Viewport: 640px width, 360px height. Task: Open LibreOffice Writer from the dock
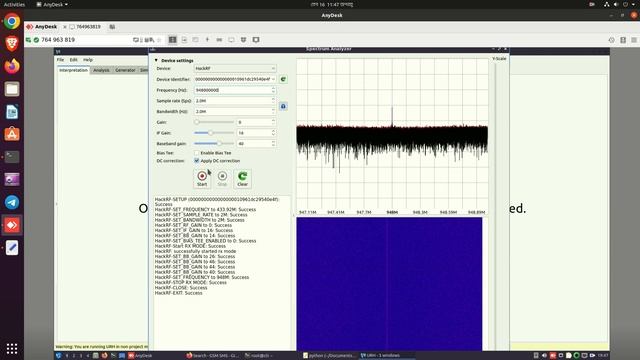click(12, 111)
